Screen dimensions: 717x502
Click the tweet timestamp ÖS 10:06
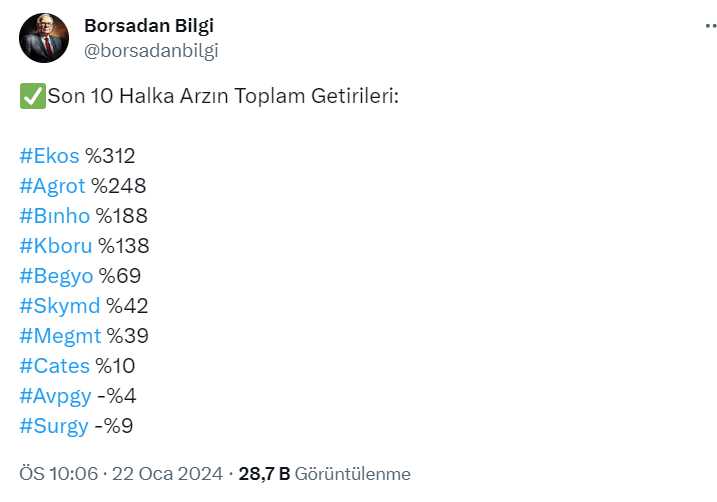[58, 474]
